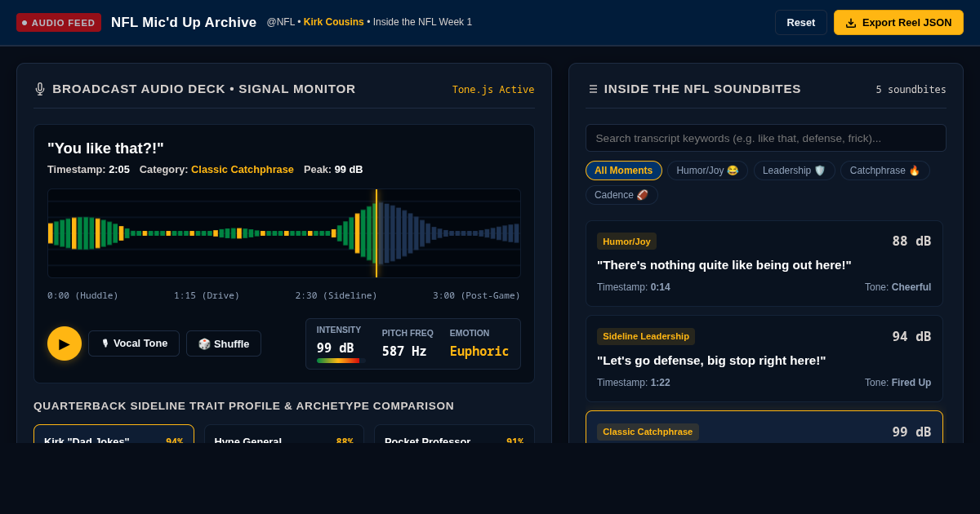Reset the archive with Reset button
This screenshot has height=514, width=980.
[x=801, y=22]
